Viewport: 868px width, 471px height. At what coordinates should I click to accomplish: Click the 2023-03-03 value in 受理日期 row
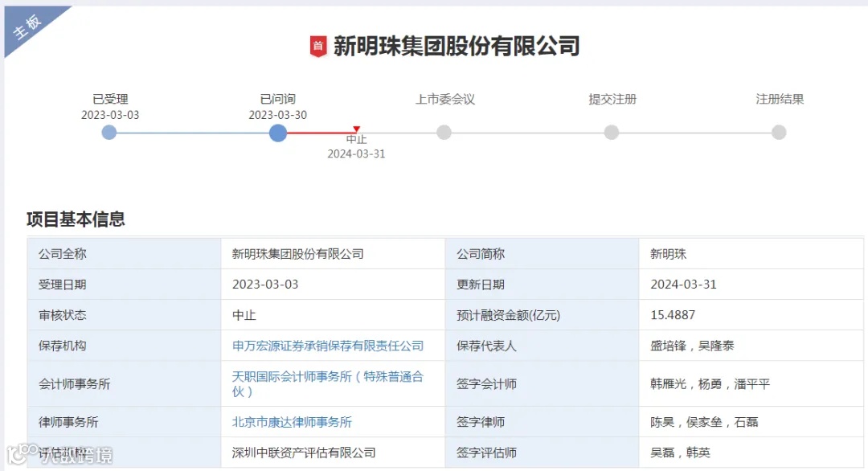tap(265, 285)
